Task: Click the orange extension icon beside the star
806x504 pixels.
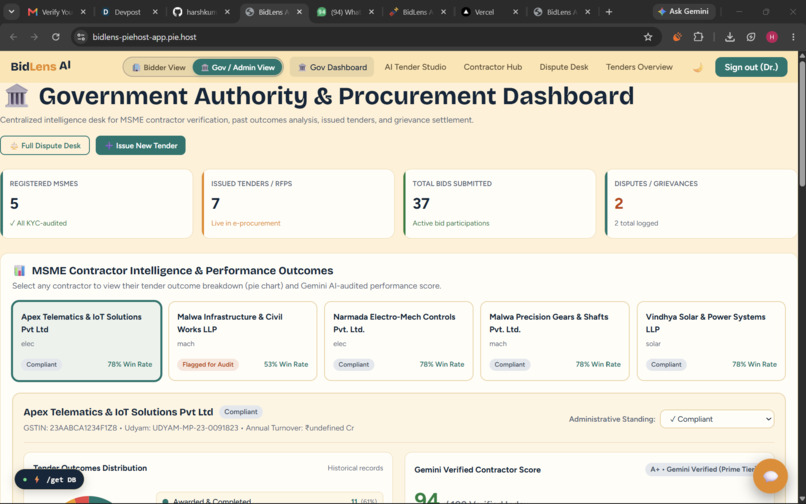Action: click(x=677, y=37)
